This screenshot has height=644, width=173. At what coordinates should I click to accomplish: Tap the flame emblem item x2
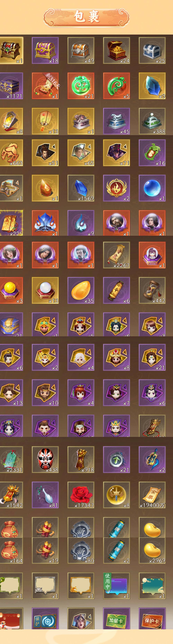[116, 188]
